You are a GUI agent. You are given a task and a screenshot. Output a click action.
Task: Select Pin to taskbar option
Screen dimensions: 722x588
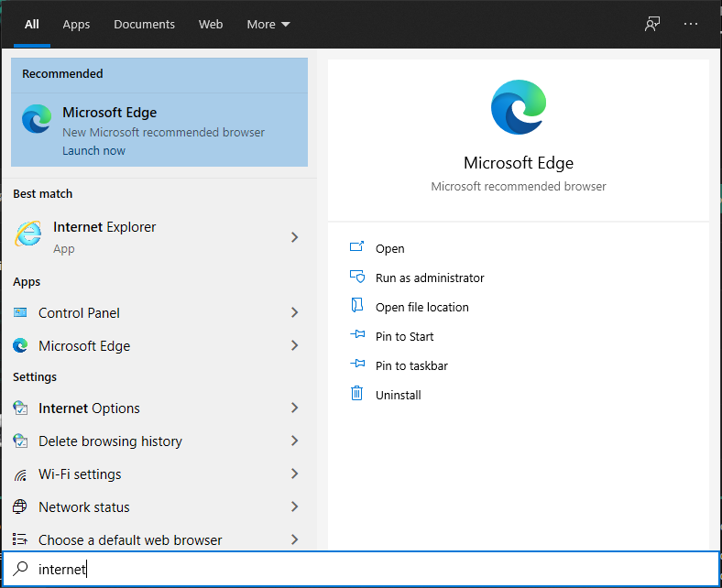(411, 365)
